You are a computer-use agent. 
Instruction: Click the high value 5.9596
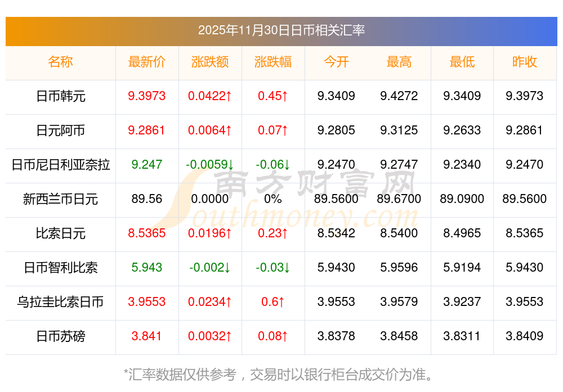(399, 267)
